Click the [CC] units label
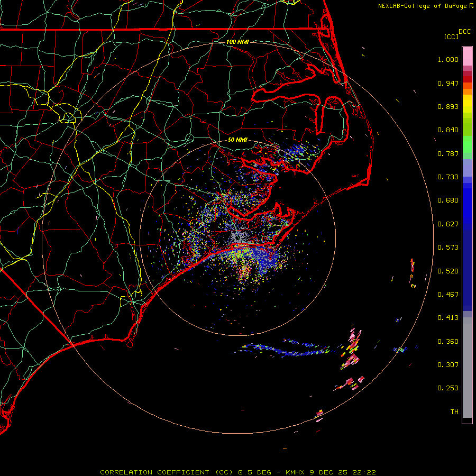Screen dimensions: 476x476 pyautogui.click(x=452, y=36)
